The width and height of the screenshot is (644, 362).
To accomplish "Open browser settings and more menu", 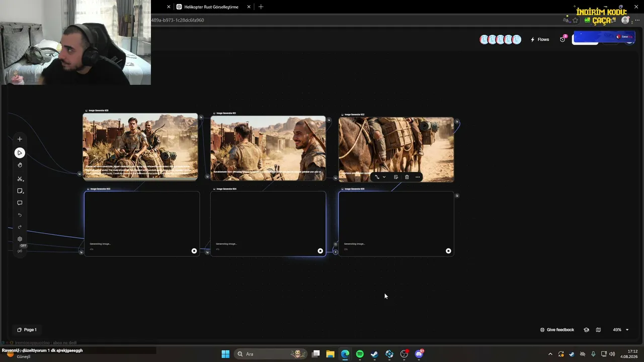I will pyautogui.click(x=637, y=20).
